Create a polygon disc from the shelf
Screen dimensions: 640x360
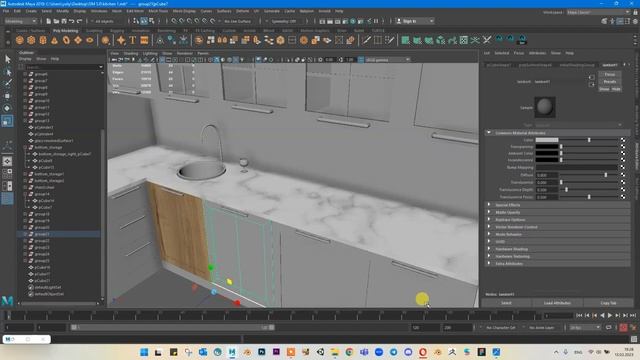[89, 40]
